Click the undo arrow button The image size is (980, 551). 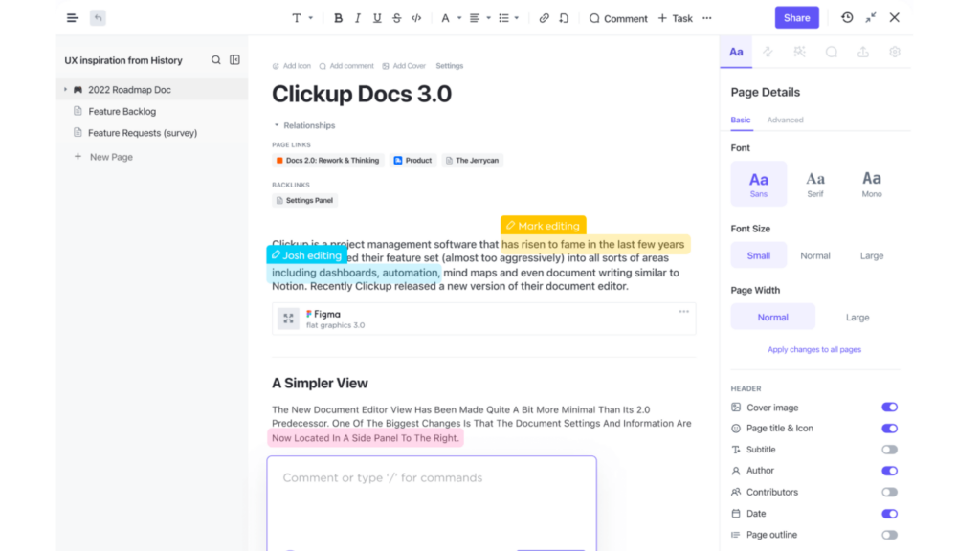pos(98,18)
